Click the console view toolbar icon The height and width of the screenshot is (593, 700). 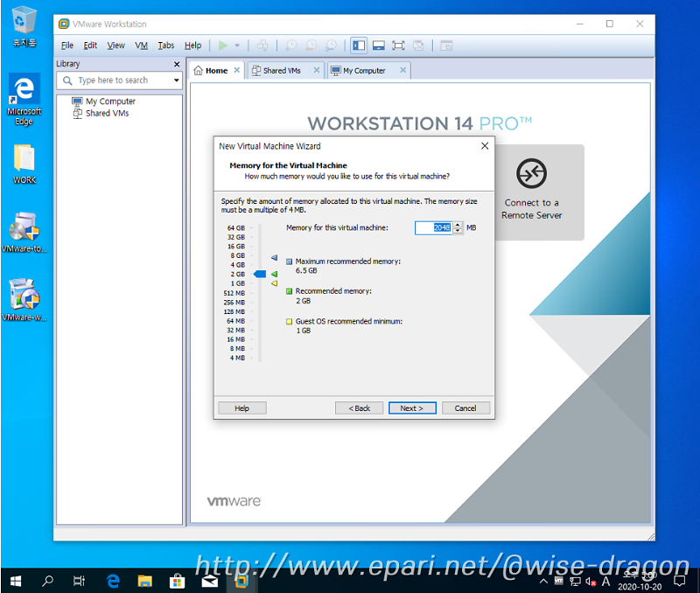point(446,45)
